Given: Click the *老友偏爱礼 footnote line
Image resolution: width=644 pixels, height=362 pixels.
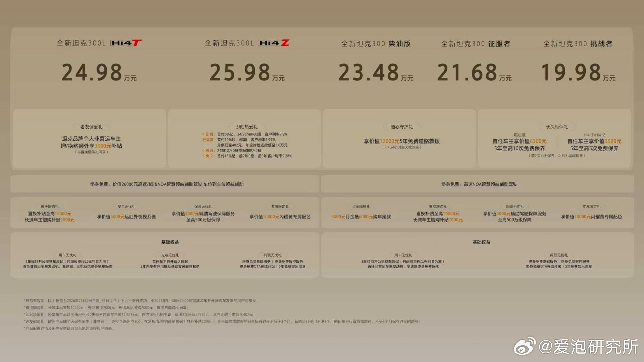Looking at the screenshot, I should point(222,322).
